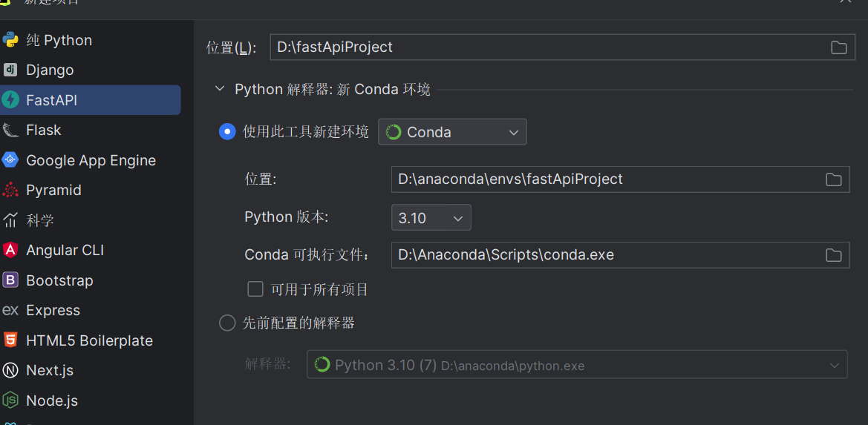868x425 pixels.
Task: Click the Angular CLI label
Action: point(65,251)
